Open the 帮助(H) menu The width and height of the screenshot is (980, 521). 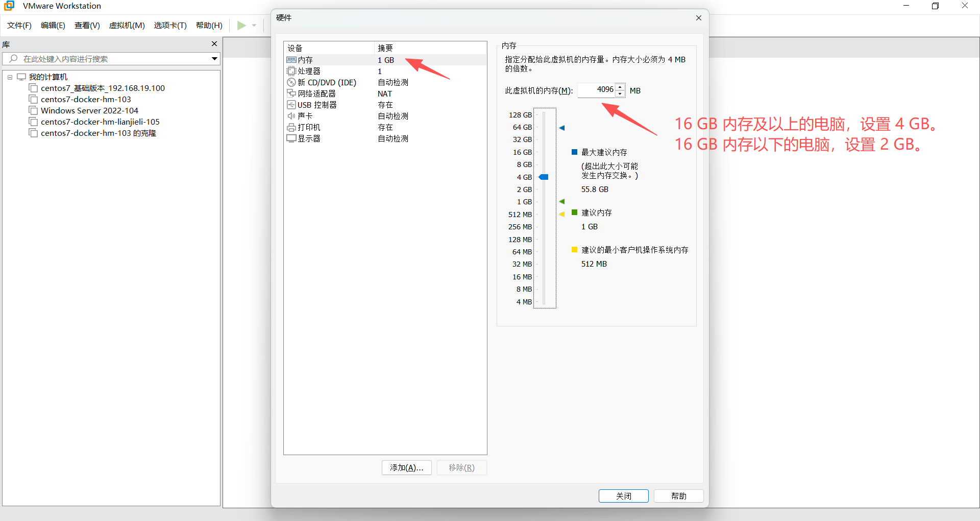point(209,25)
